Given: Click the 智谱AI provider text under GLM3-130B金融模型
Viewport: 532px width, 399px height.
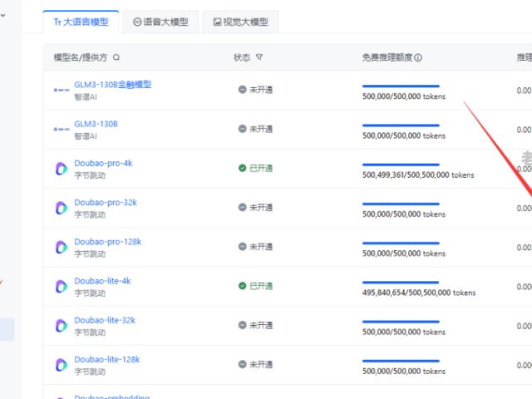Looking at the screenshot, I should [86, 97].
